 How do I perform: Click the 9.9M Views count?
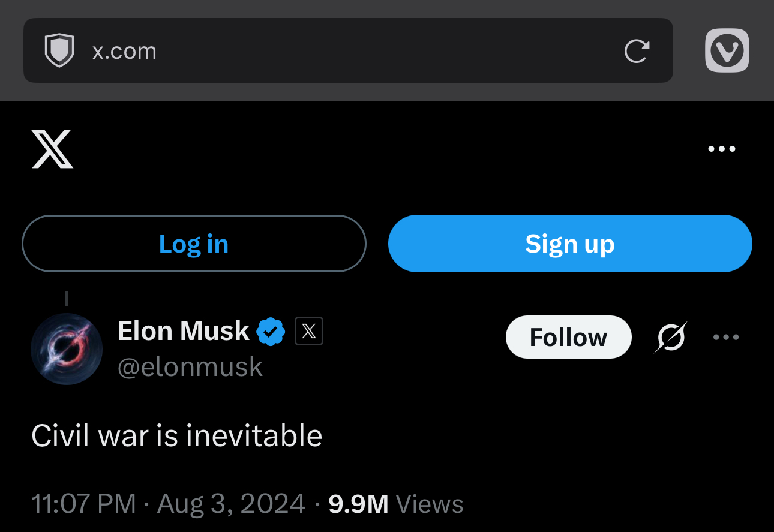click(396, 504)
